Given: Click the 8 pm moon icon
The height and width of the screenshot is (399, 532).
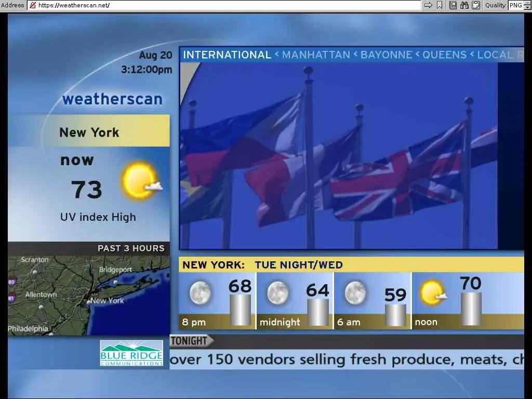Looking at the screenshot, I should tap(200, 292).
